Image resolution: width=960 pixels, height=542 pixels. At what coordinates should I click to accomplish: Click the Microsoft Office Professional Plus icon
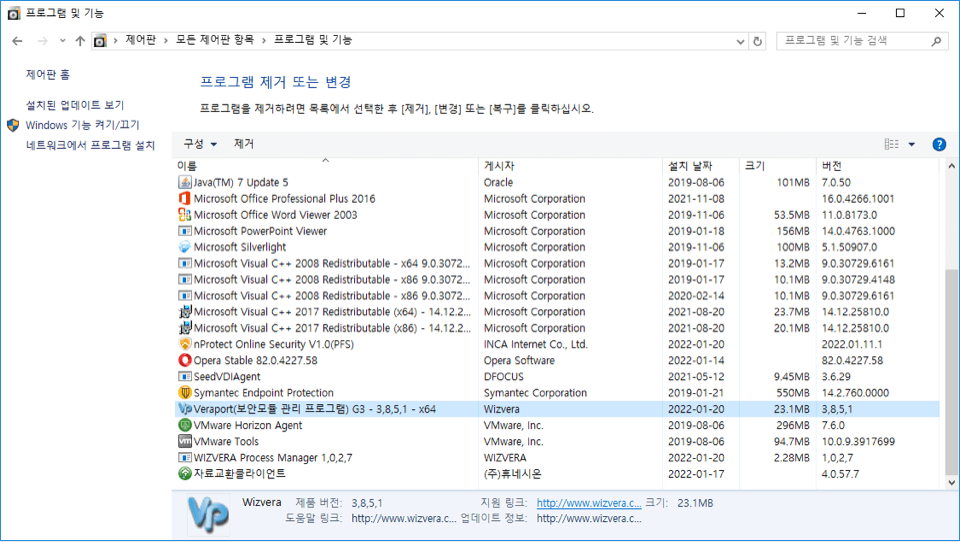(184, 199)
